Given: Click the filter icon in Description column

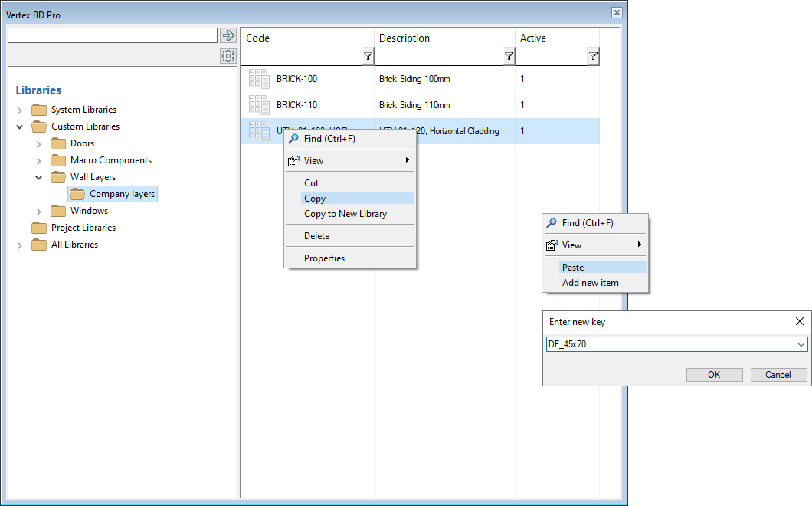Looking at the screenshot, I should 509,56.
